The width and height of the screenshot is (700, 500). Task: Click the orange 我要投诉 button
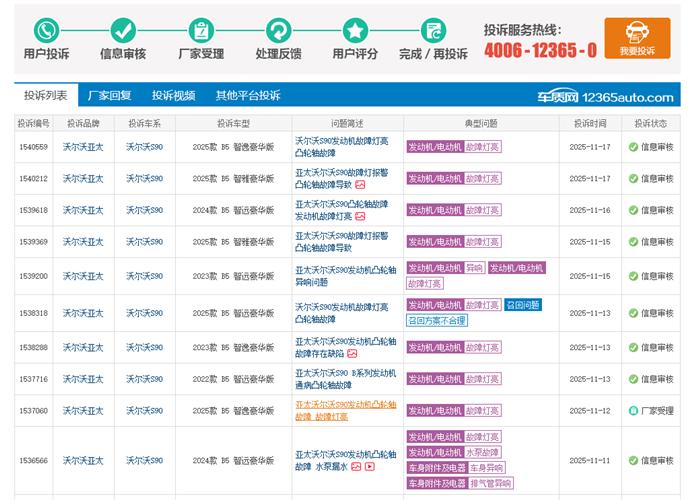click(x=637, y=38)
